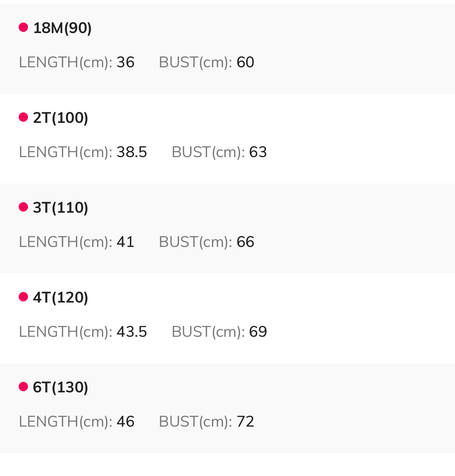Image resolution: width=455 pixels, height=476 pixels.
Task: Click the red bullet beside 3T(110)
Action: pos(23,207)
